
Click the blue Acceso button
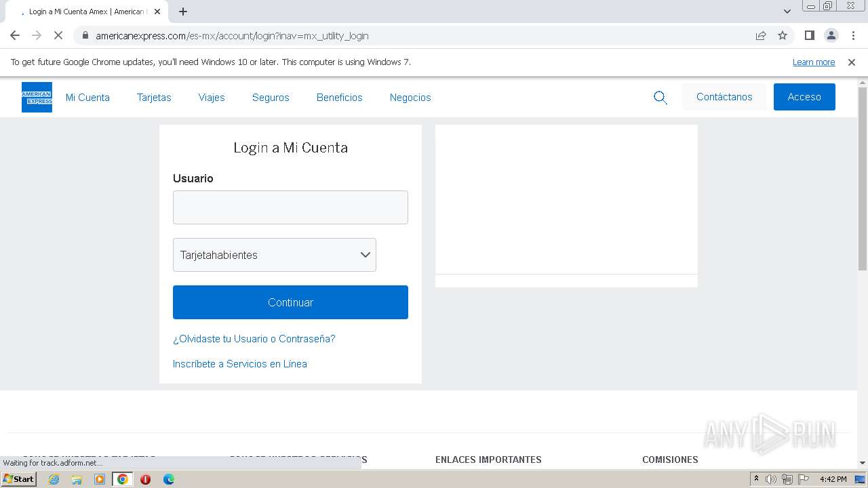(804, 97)
